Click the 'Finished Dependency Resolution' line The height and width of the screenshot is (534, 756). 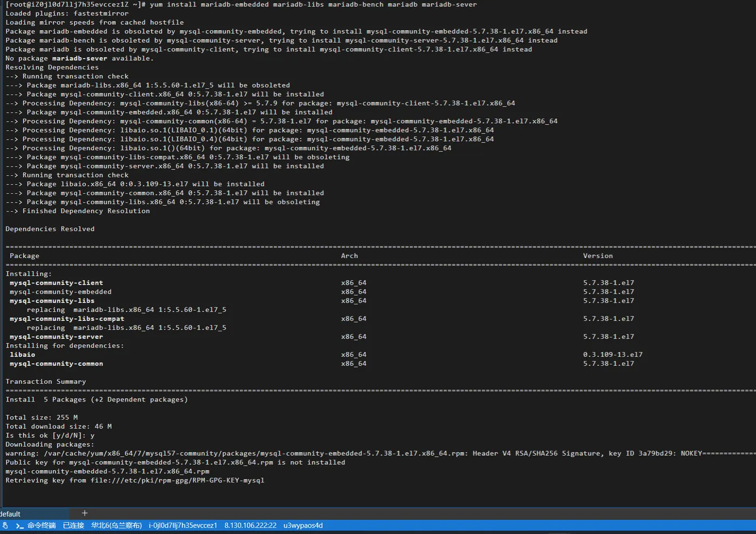(78, 211)
